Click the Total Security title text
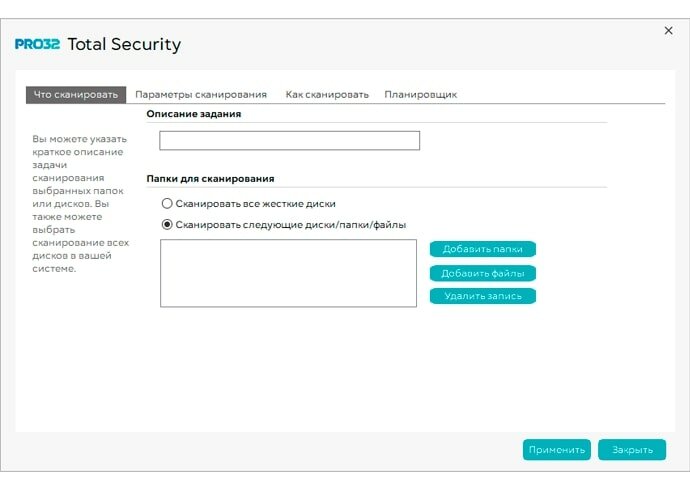This screenshot has height=490, width=690. tap(124, 45)
